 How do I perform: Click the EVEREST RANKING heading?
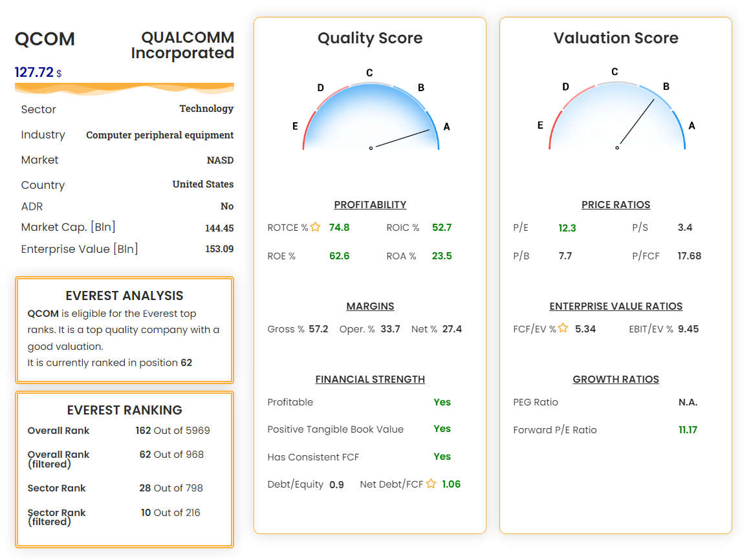pyautogui.click(x=125, y=410)
